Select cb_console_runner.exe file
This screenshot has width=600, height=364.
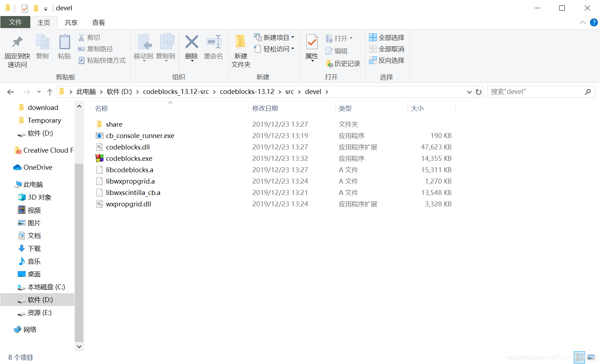point(140,136)
